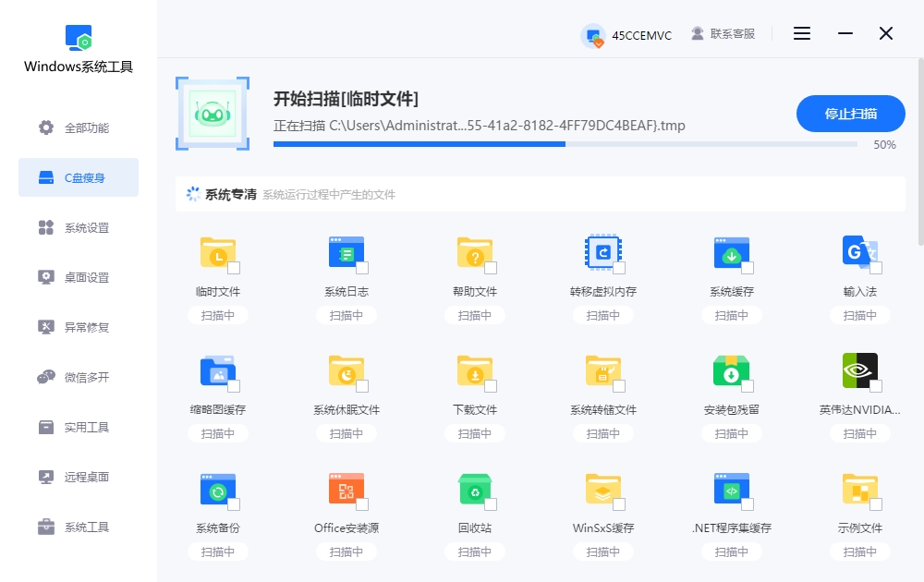Open the 转移虚拟内存 virtual memory icon
The height and width of the screenshot is (582, 924).
603,253
